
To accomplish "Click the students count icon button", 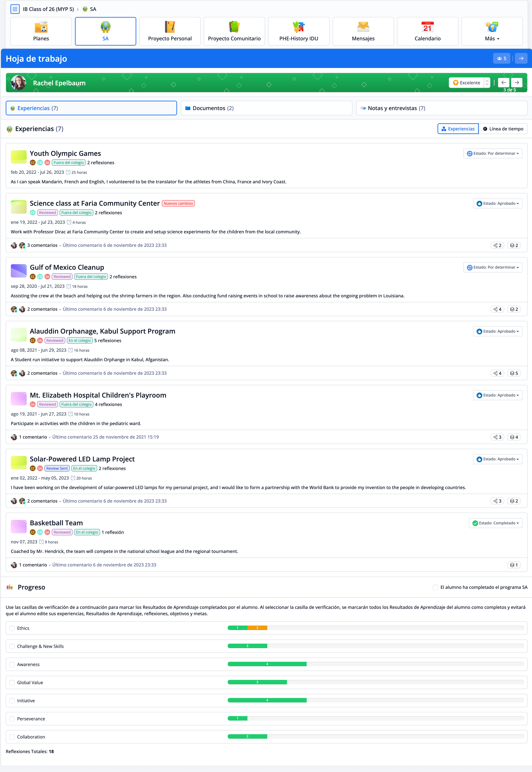I will [501, 58].
